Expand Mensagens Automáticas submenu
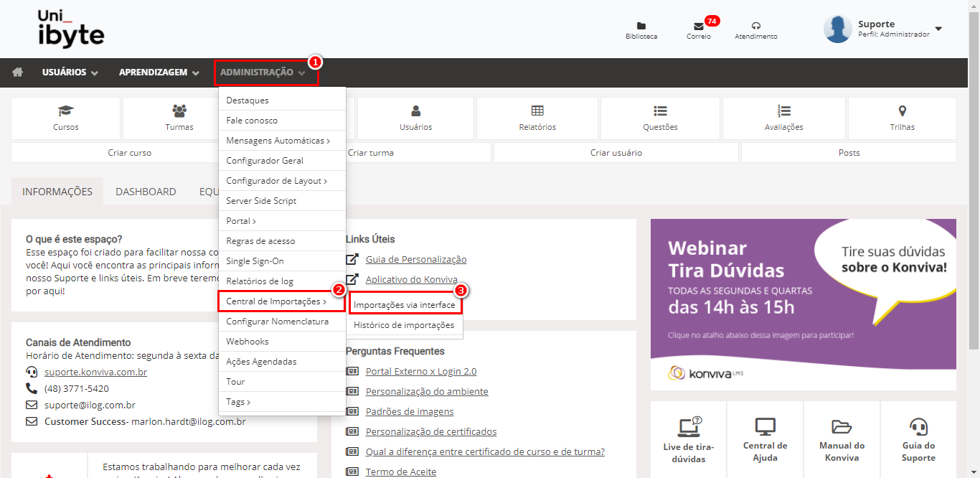Image resolution: width=980 pixels, height=478 pixels. click(282, 141)
